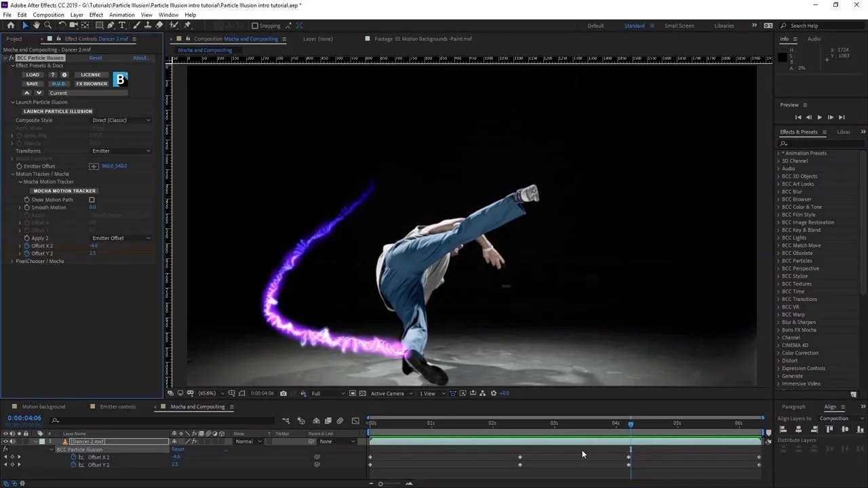Screen dimensions: 868x488
Task: Select the Zoom tool
Action: [x=47, y=25]
